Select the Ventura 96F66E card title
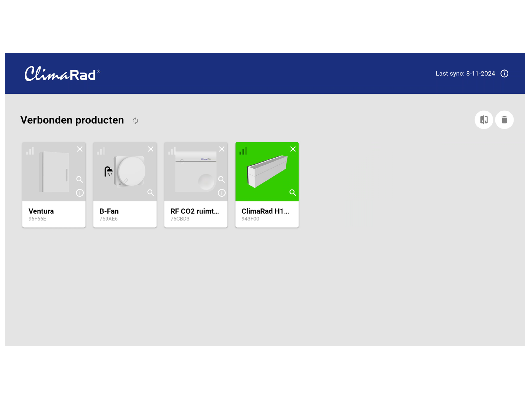The width and height of the screenshot is (532, 399). coord(41,211)
